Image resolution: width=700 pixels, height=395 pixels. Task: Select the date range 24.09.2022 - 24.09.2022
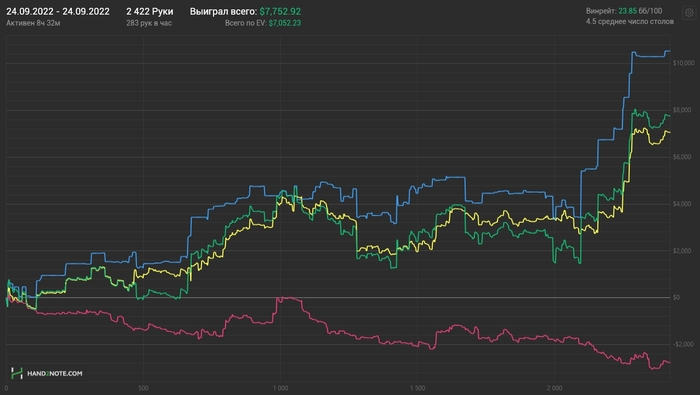(58, 12)
